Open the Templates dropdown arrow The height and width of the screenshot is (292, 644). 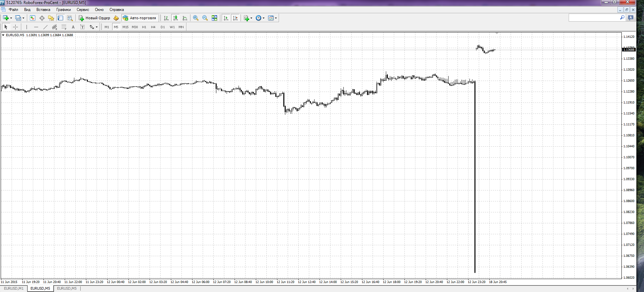pos(276,18)
